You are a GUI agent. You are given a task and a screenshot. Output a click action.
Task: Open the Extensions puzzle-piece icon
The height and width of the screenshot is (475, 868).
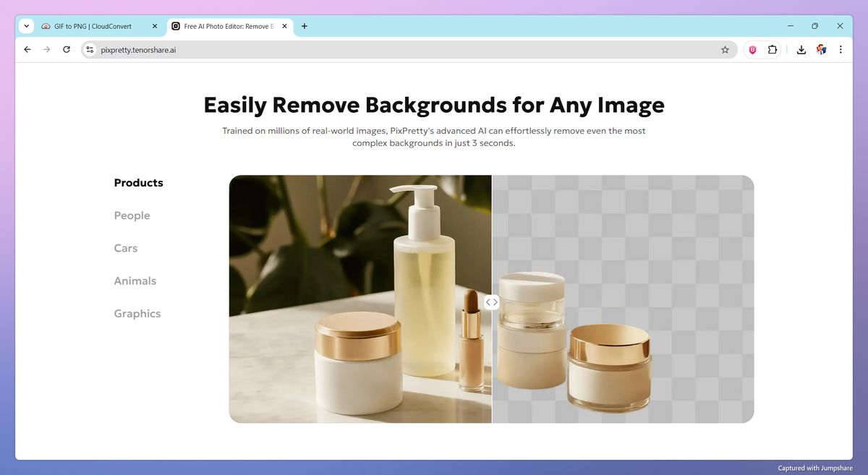pos(773,49)
